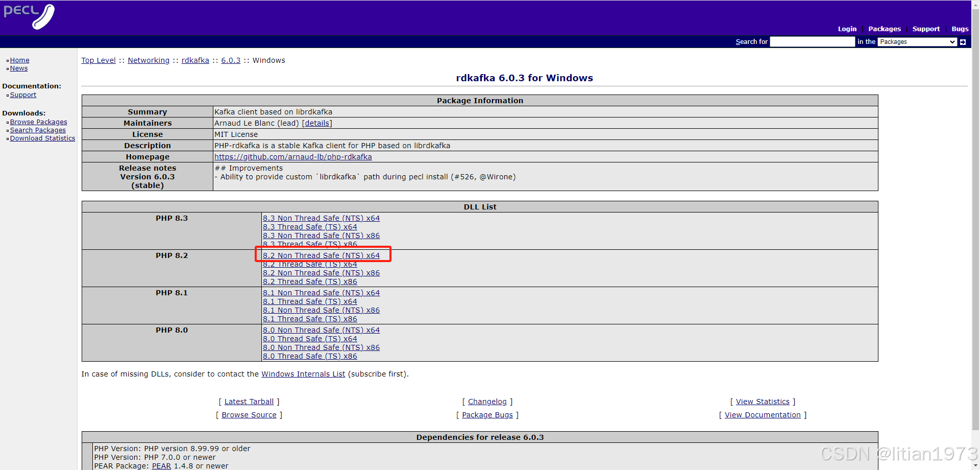980x470 pixels.
Task: Open View Statistics link
Action: tap(763, 402)
